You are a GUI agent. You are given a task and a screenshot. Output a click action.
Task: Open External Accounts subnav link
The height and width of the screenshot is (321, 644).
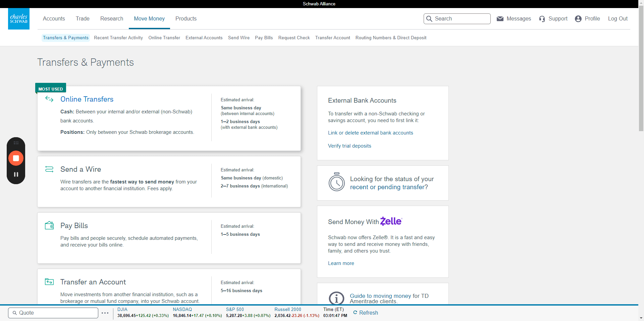[204, 38]
